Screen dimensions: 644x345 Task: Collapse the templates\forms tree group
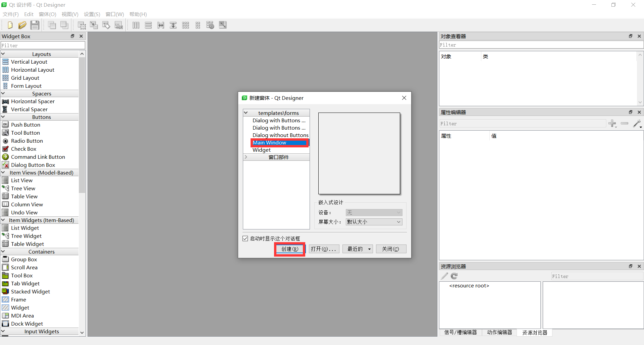[246, 113]
